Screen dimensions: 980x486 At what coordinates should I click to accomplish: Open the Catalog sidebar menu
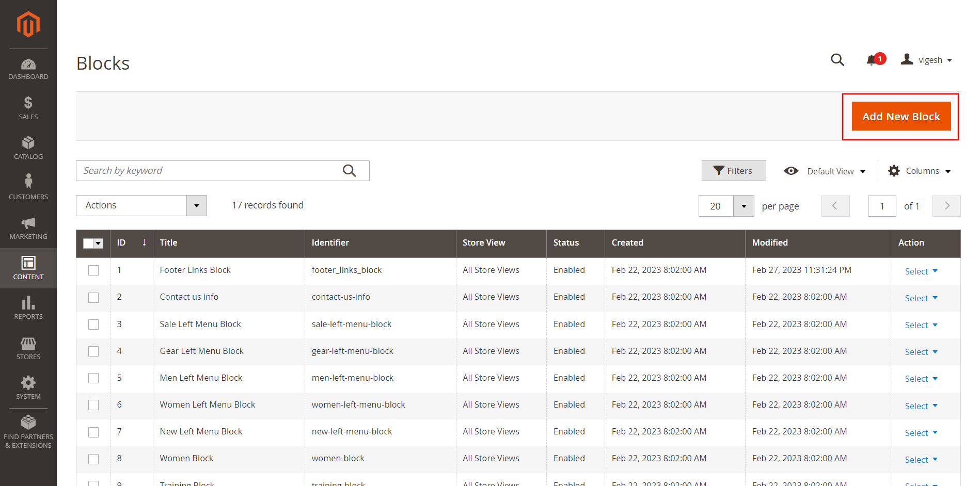(x=28, y=149)
